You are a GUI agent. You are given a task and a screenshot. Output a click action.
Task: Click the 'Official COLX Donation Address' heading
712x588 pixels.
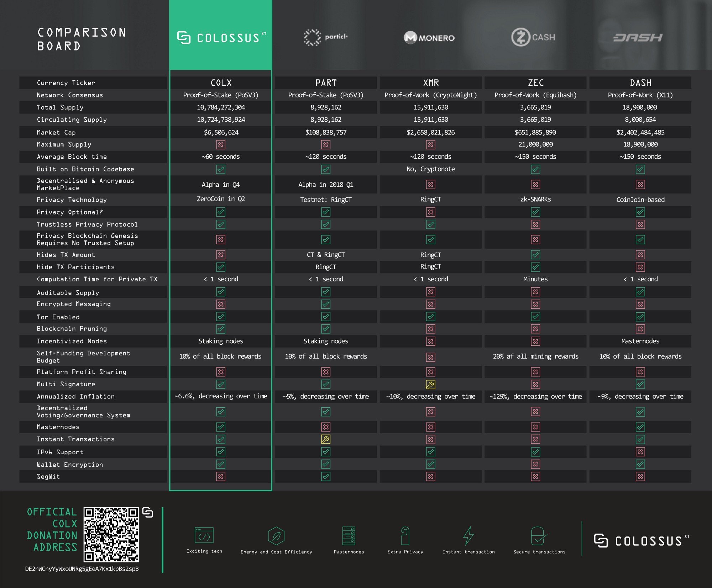tap(52, 529)
